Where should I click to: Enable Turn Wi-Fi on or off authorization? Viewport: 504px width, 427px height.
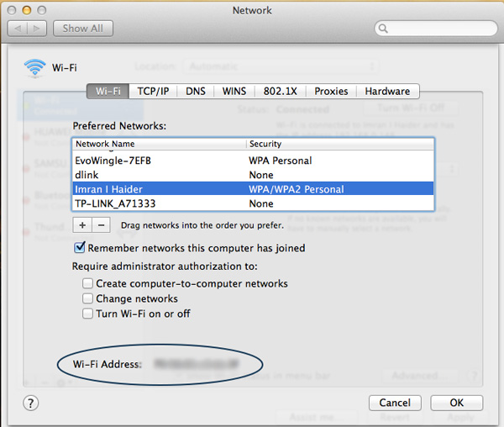tap(87, 314)
